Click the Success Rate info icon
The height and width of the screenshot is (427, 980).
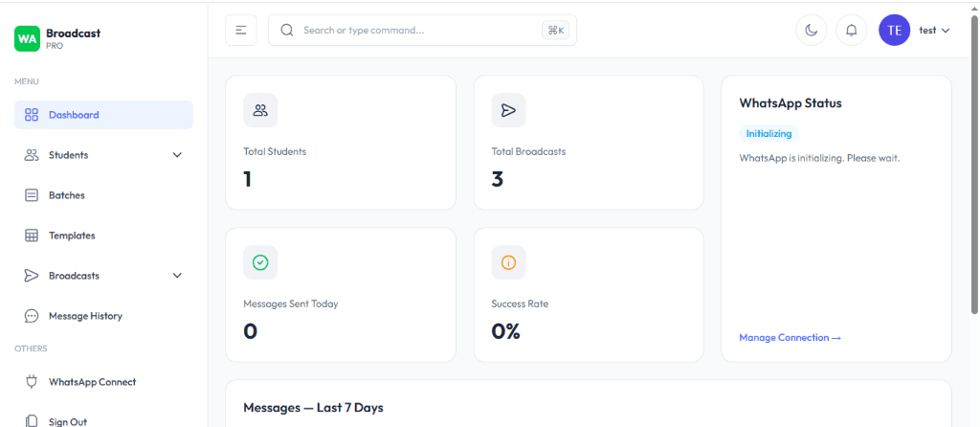click(x=509, y=262)
